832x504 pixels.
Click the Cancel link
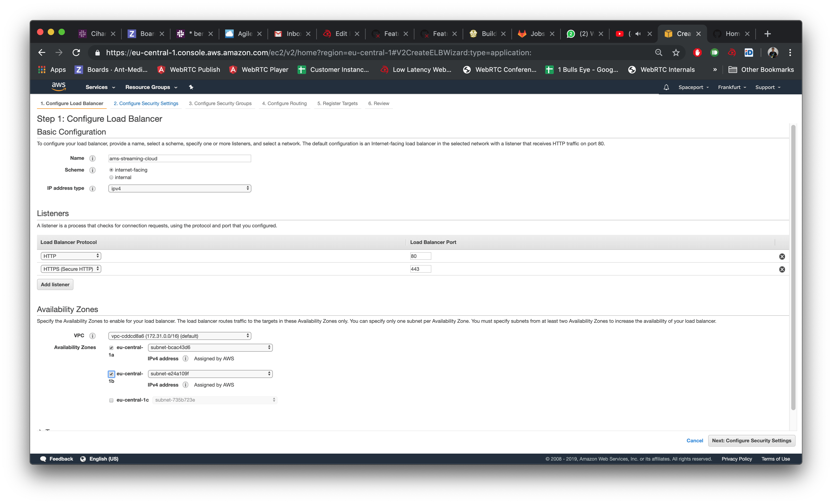tap(694, 440)
